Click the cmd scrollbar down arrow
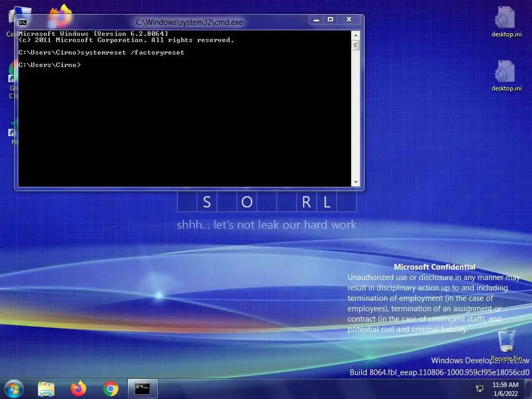This screenshot has height=399, width=532. pos(355,182)
